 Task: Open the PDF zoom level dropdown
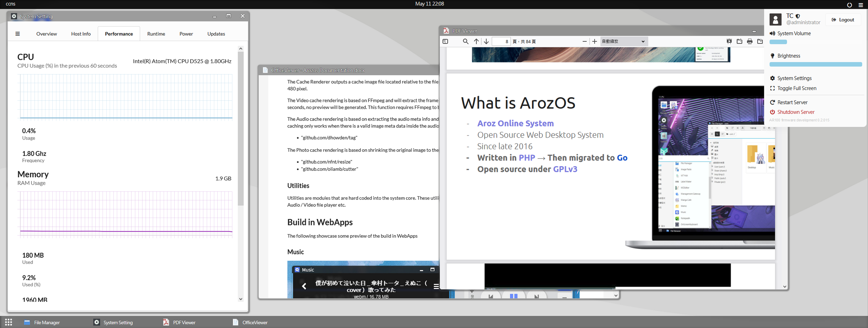(623, 41)
